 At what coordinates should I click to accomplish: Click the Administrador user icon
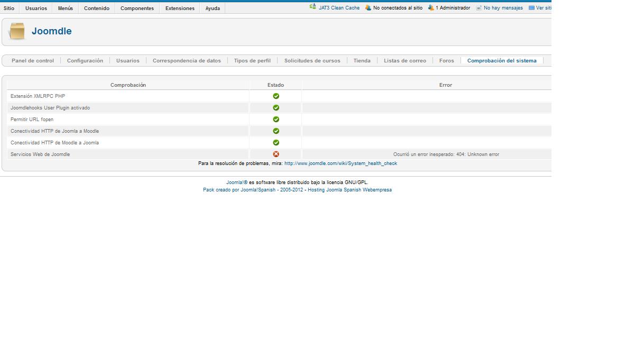point(431,8)
